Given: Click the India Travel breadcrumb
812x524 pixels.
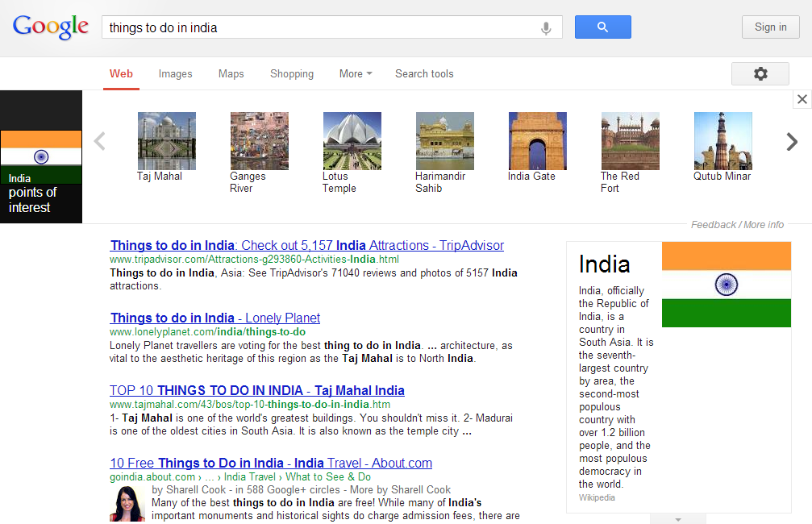Looking at the screenshot, I should pos(250,477).
